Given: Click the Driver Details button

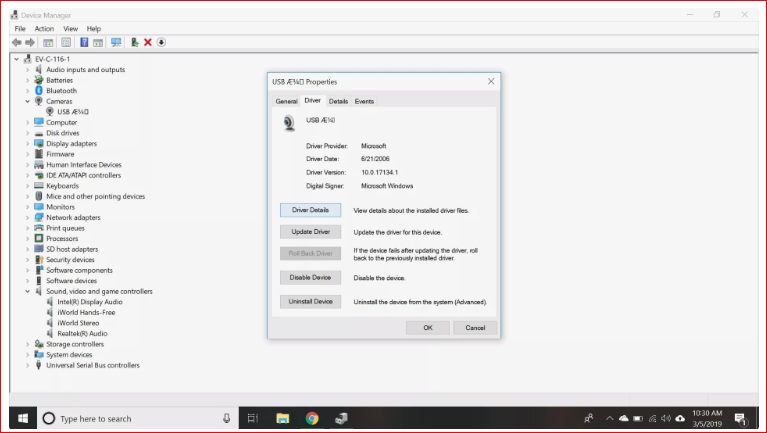Looking at the screenshot, I should pos(311,210).
